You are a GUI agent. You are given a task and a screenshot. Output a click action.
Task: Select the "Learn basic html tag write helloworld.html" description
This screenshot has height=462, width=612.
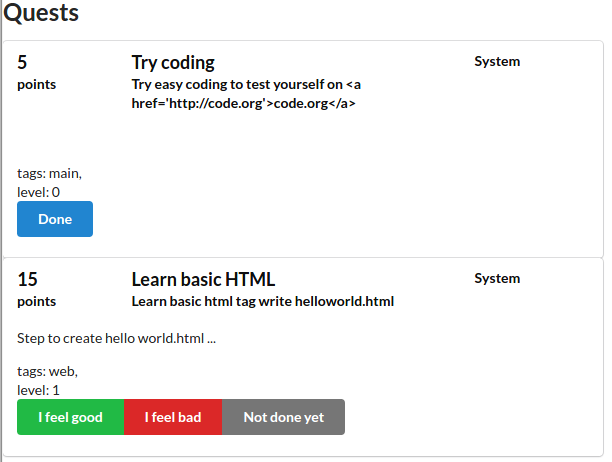tap(262, 301)
